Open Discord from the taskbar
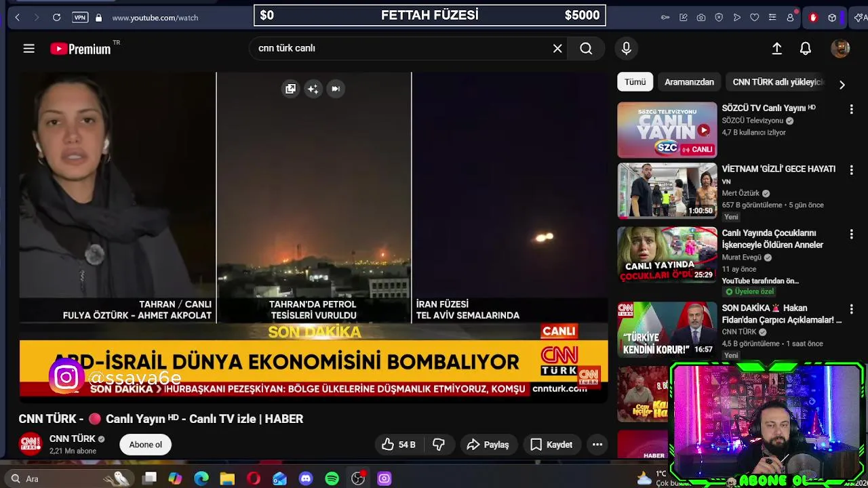This screenshot has height=488, width=868. pyautogui.click(x=306, y=479)
